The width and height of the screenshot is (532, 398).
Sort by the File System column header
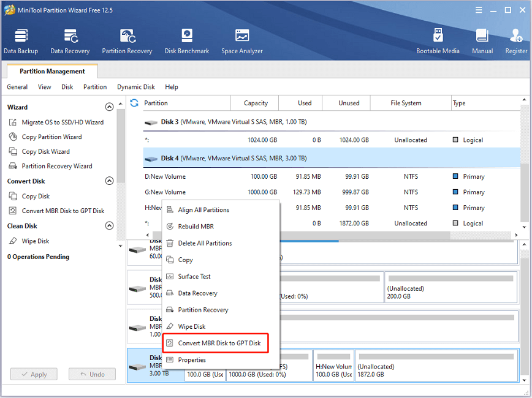pyautogui.click(x=411, y=103)
